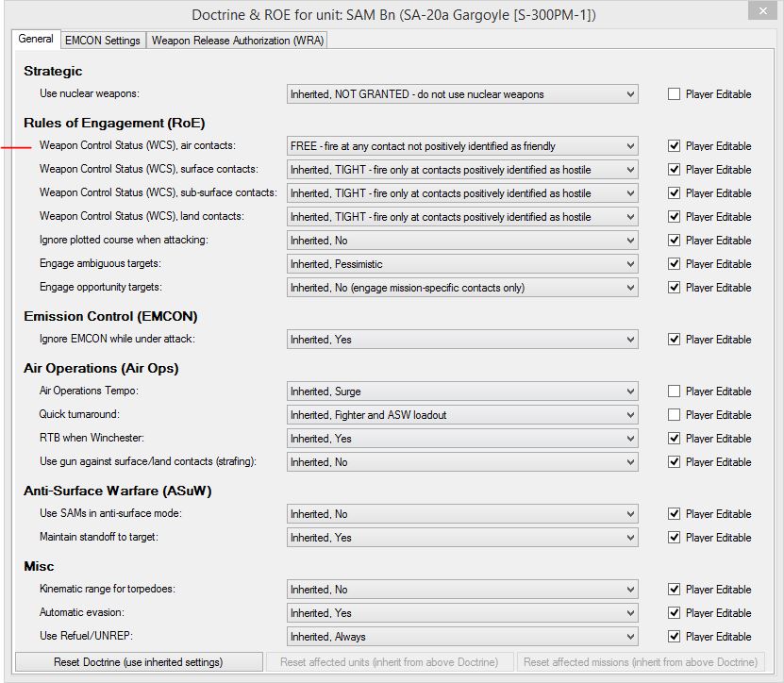Open Ignore plotted course when attacking dropdown
The image size is (784, 683).
462,241
